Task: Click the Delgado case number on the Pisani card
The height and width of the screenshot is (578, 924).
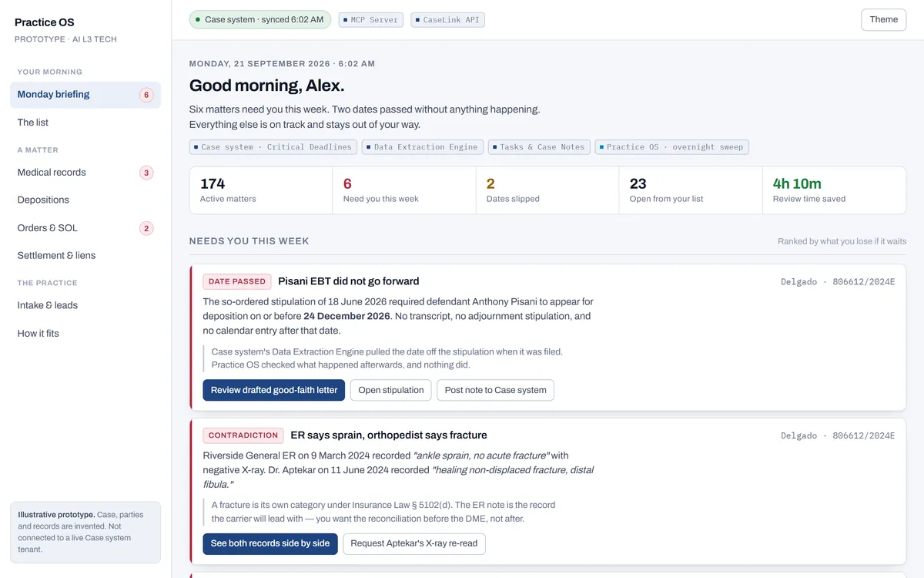Action: pyautogui.click(x=838, y=282)
